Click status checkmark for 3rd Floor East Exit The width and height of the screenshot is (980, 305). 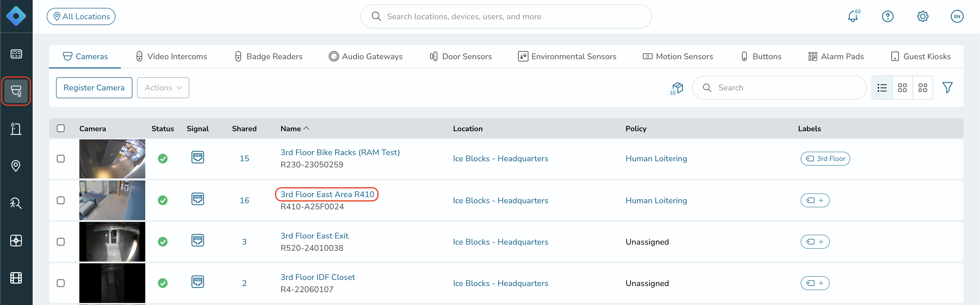pos(163,242)
